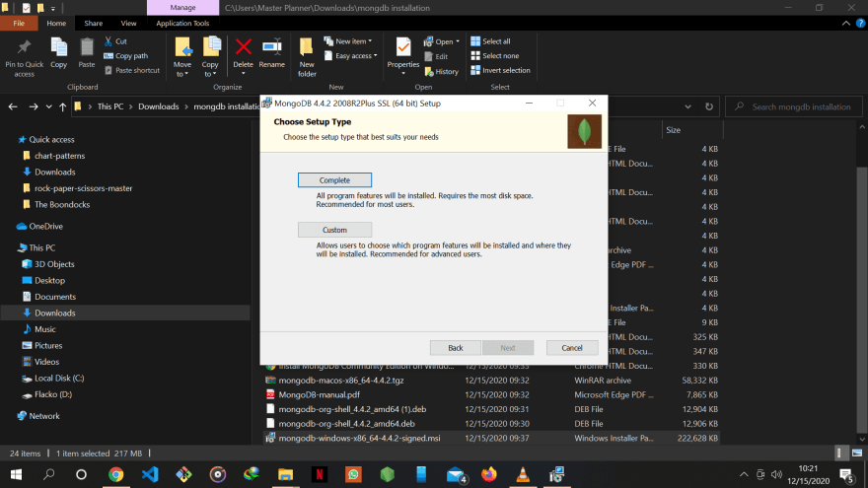Open the recent locations dropdown
This screenshot has width=868, height=488.
click(x=48, y=106)
